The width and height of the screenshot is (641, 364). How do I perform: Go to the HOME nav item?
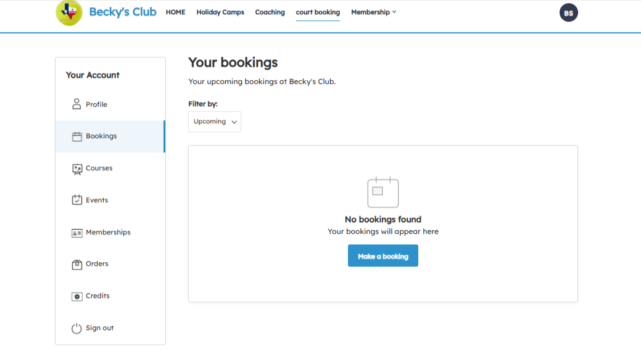(x=175, y=12)
